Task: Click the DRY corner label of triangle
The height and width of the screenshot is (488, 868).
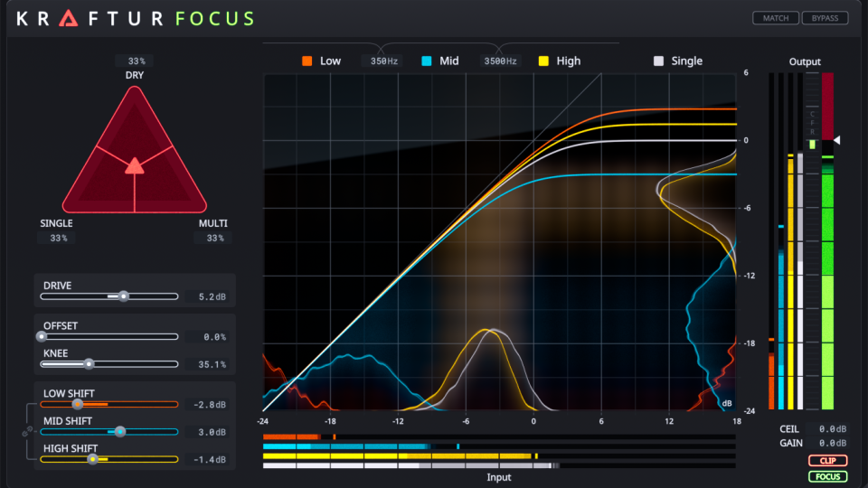Action: pyautogui.click(x=135, y=75)
